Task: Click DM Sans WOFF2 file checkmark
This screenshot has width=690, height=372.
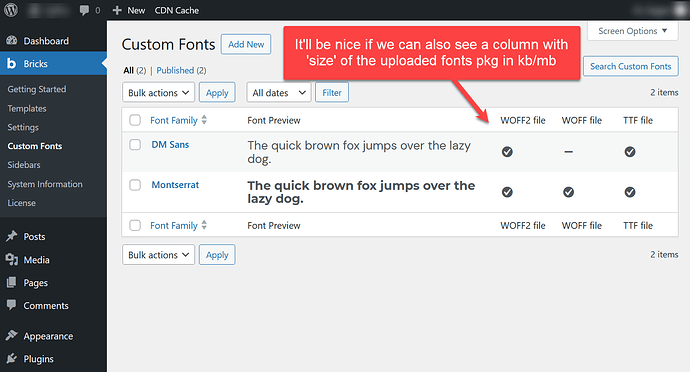Action: point(507,152)
